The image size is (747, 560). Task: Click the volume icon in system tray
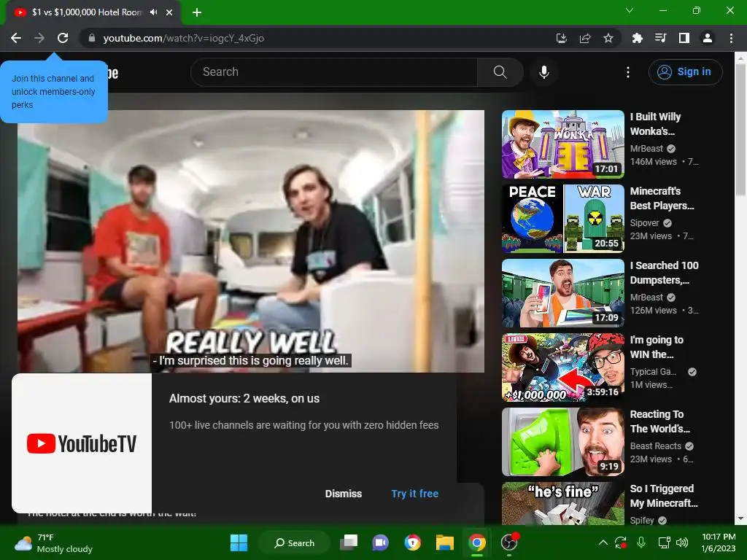tap(682, 542)
